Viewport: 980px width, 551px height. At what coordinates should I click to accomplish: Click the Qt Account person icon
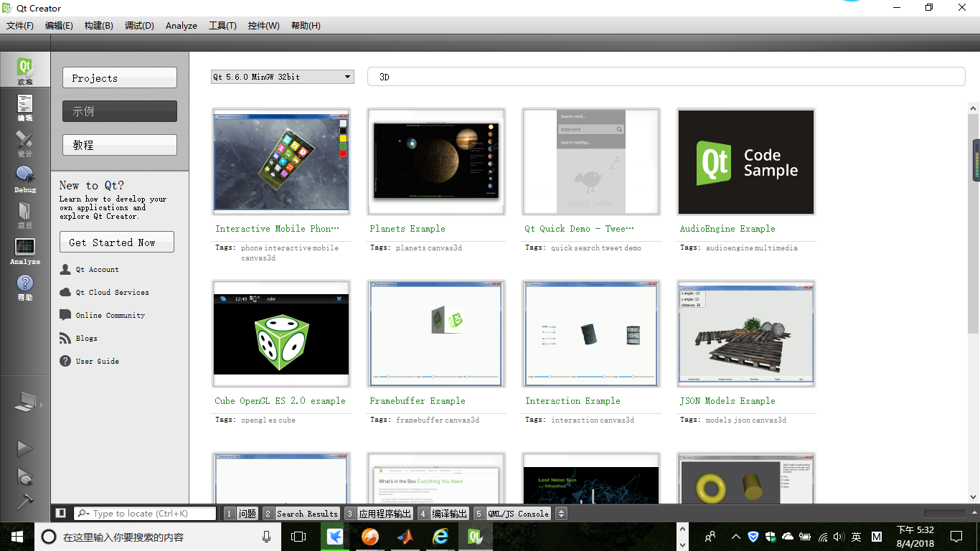65,270
